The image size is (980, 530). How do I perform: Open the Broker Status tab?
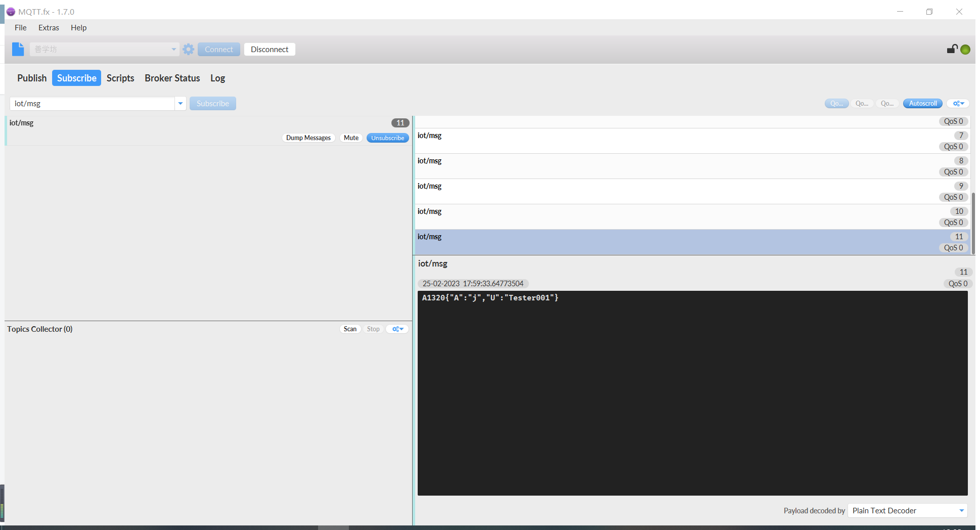172,78
